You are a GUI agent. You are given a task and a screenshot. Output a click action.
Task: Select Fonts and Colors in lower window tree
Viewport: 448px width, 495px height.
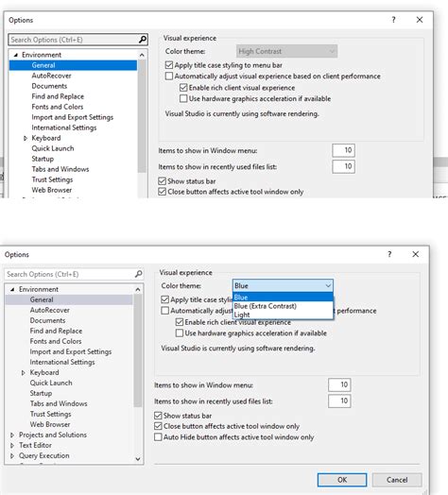tap(56, 341)
